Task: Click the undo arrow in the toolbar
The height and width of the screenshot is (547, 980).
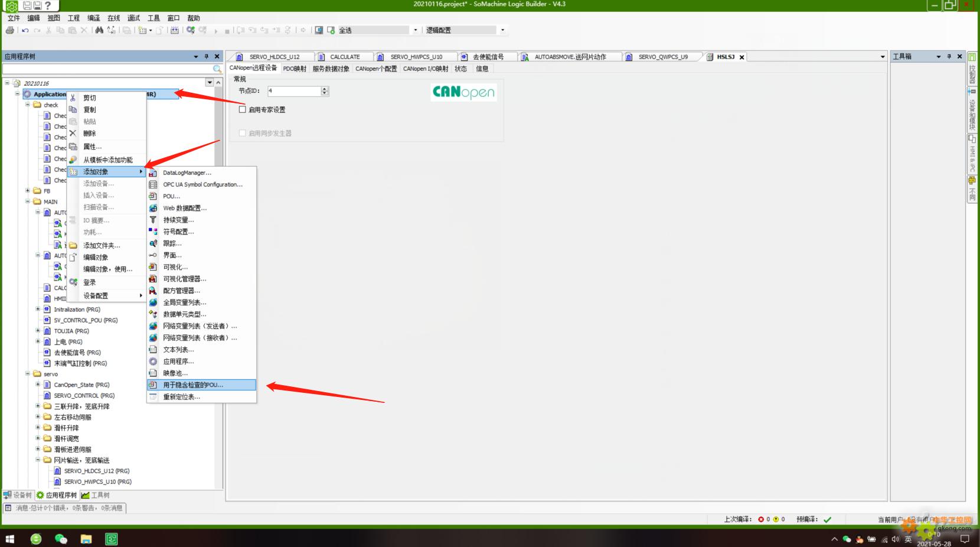Action: 25,30
